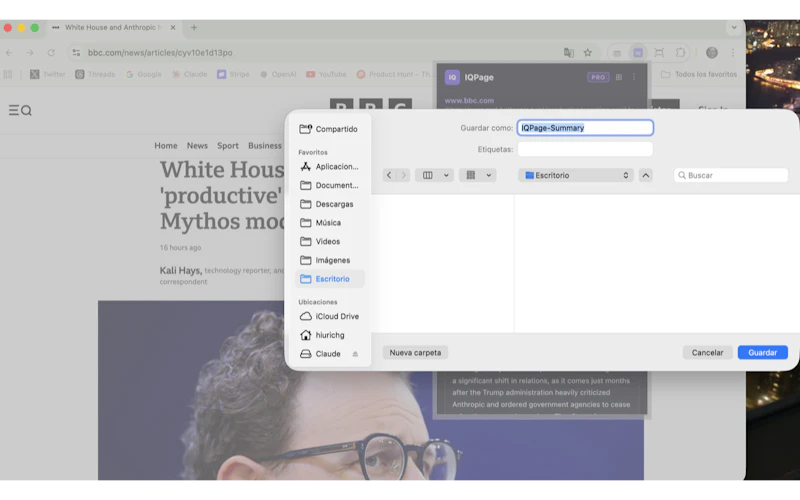
Task: Open the Chrome profile avatar
Action: point(712,53)
